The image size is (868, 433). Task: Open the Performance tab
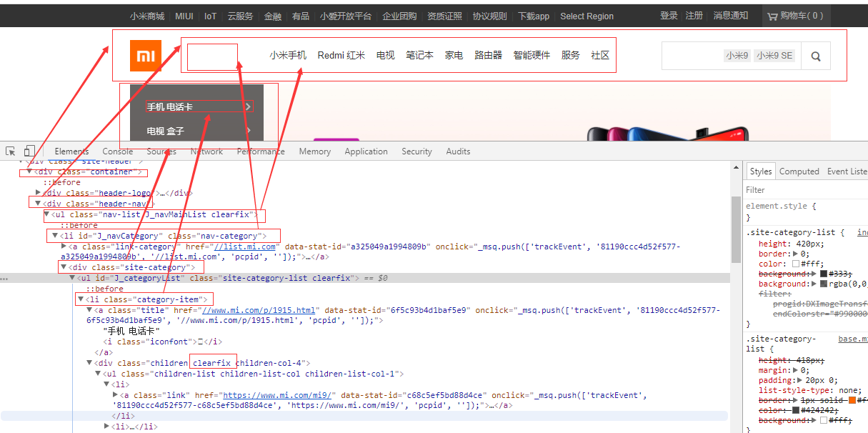(261, 151)
